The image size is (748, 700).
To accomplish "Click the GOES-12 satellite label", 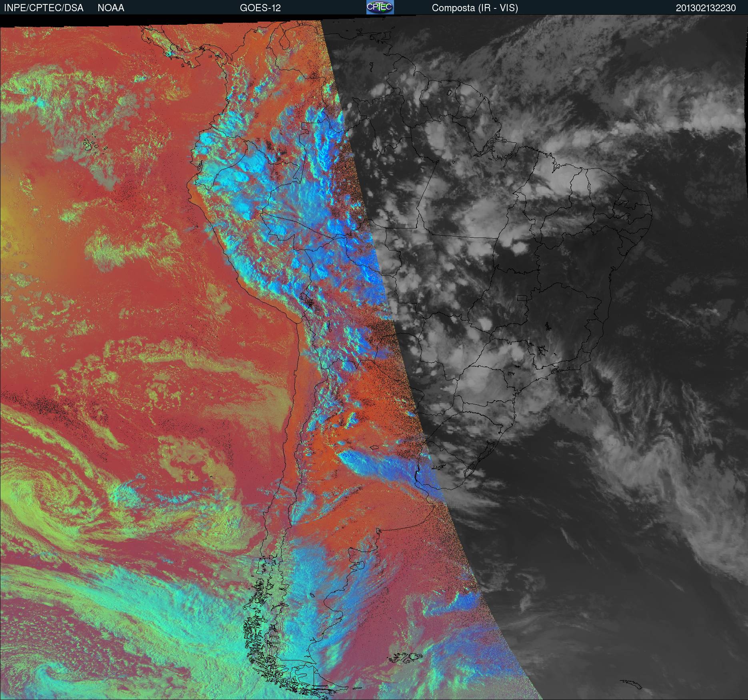I will pyautogui.click(x=260, y=8).
